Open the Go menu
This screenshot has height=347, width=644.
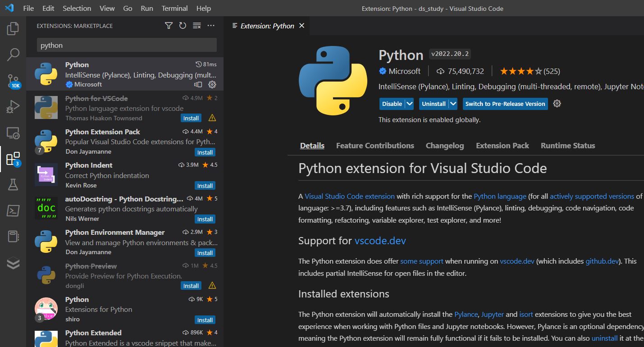click(x=128, y=8)
